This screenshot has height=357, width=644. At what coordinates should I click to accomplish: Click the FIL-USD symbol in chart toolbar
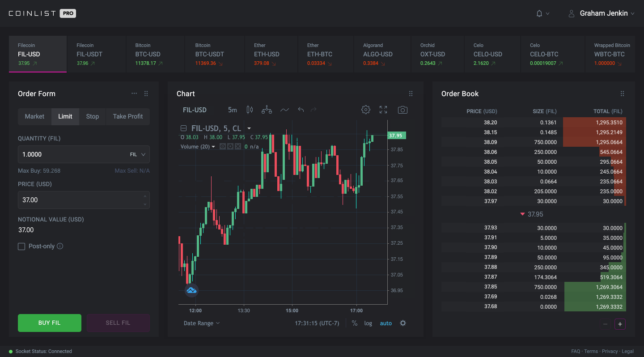point(195,110)
